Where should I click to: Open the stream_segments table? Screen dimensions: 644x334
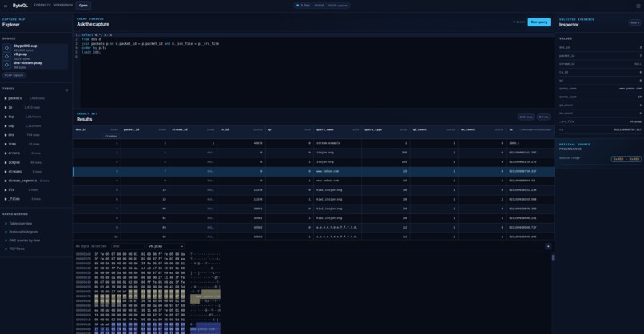(x=36, y=181)
